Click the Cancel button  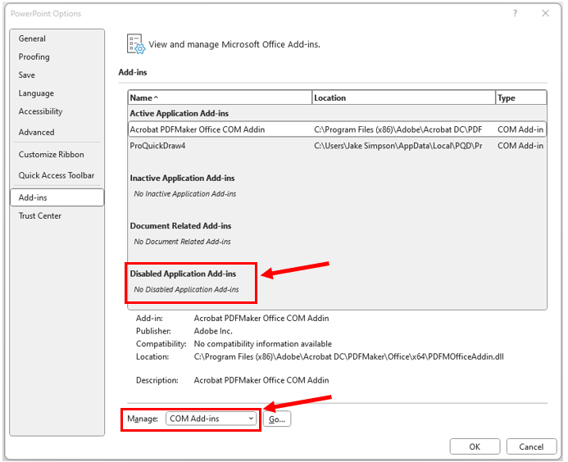coord(531,446)
